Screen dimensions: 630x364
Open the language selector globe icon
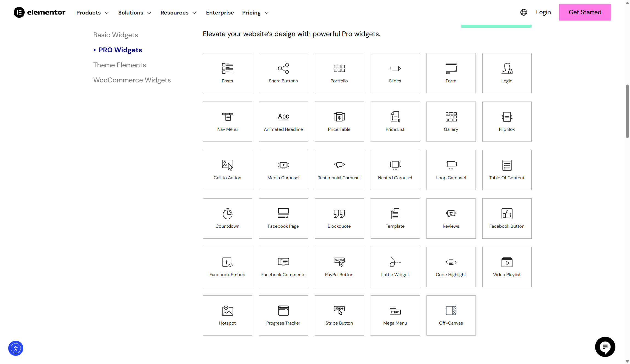click(523, 12)
